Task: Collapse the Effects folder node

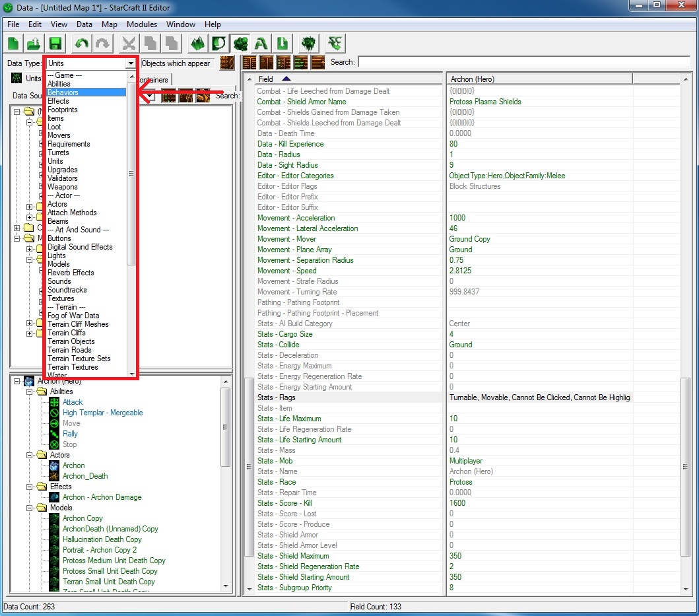Action: pos(30,487)
